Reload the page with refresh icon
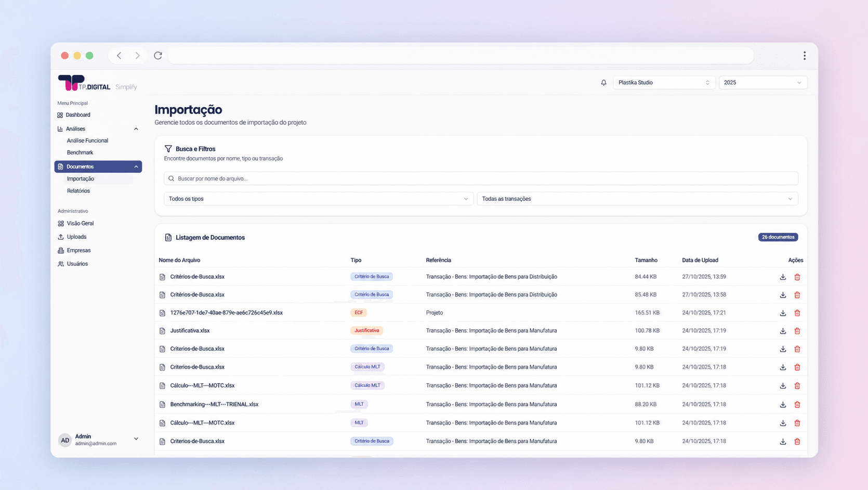868x490 pixels. [x=158, y=56]
